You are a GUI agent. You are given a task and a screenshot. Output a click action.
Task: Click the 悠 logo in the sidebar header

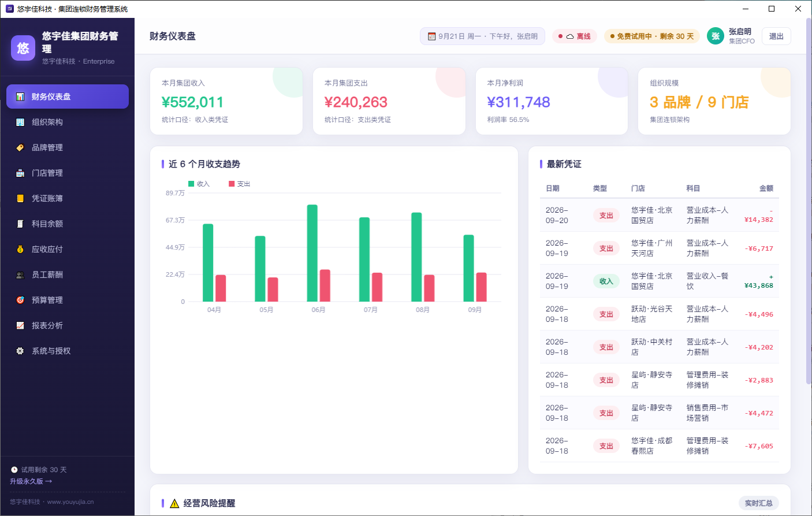point(23,48)
